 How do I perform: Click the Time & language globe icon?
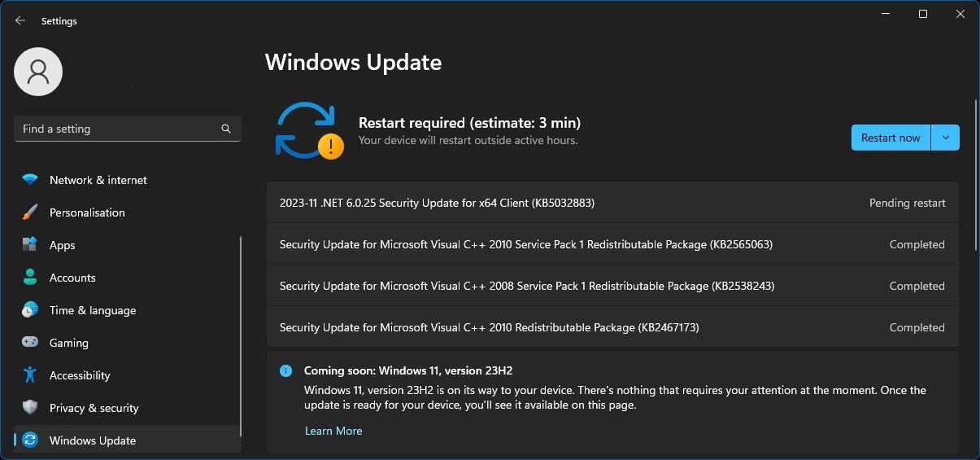point(30,310)
